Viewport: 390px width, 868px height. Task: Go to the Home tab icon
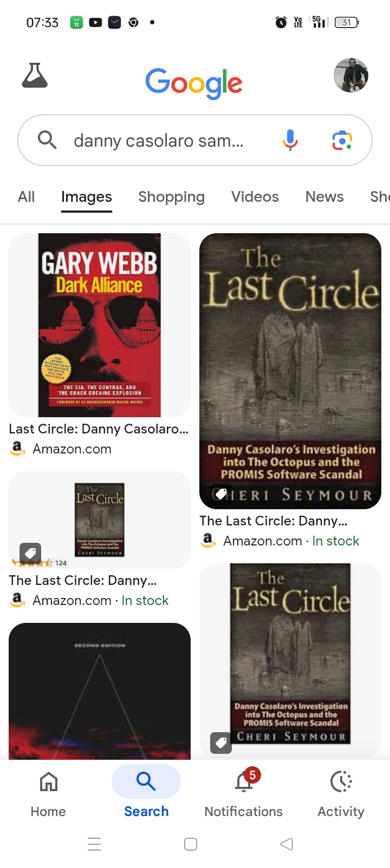point(49,781)
